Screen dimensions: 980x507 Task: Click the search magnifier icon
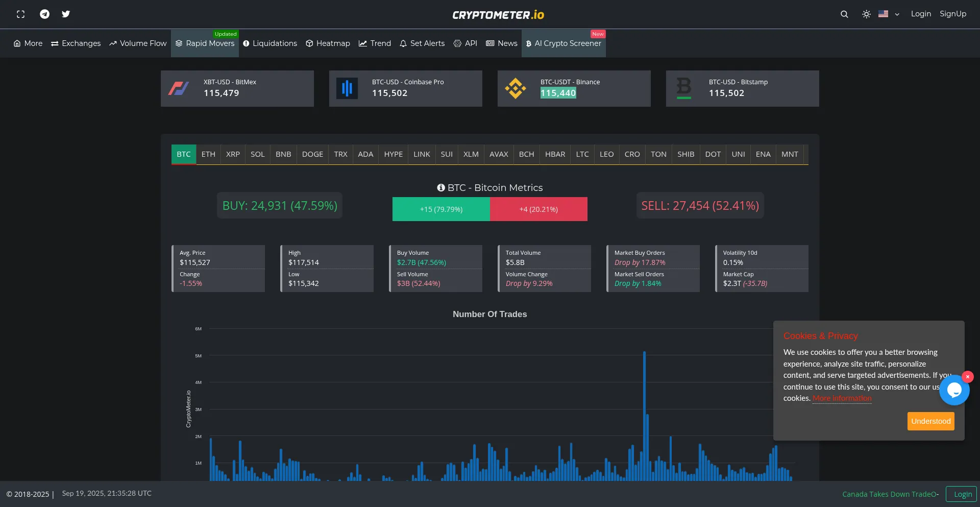coord(844,14)
